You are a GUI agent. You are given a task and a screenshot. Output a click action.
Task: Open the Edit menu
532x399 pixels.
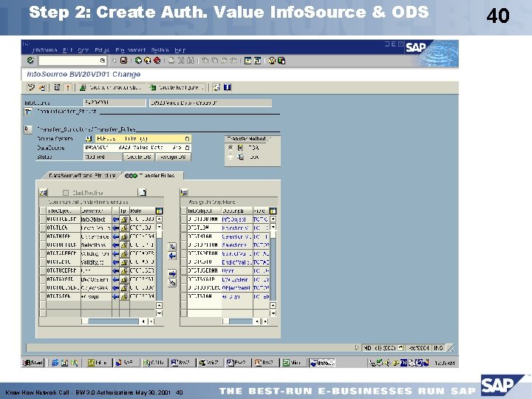tap(68, 50)
